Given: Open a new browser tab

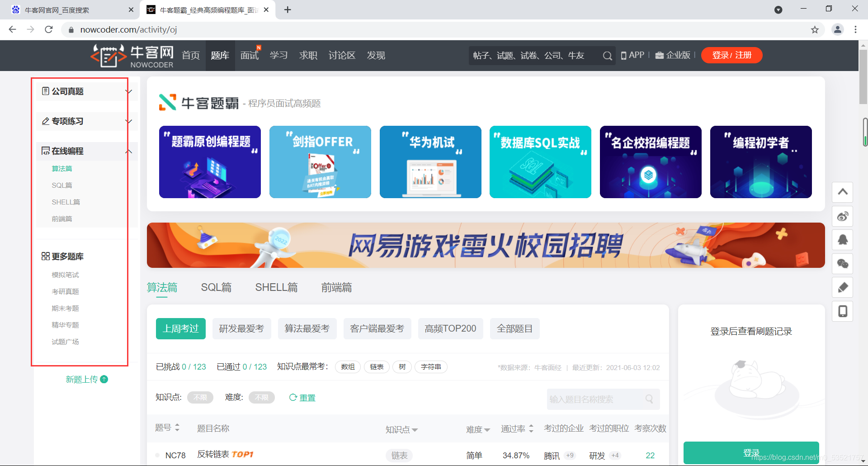Looking at the screenshot, I should pyautogui.click(x=288, y=10).
